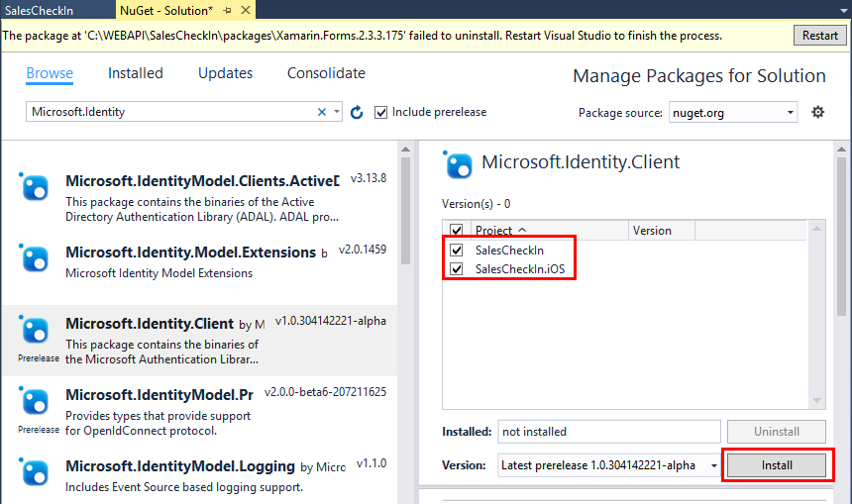
Task: Open NuGet settings gear icon
Action: 817,113
